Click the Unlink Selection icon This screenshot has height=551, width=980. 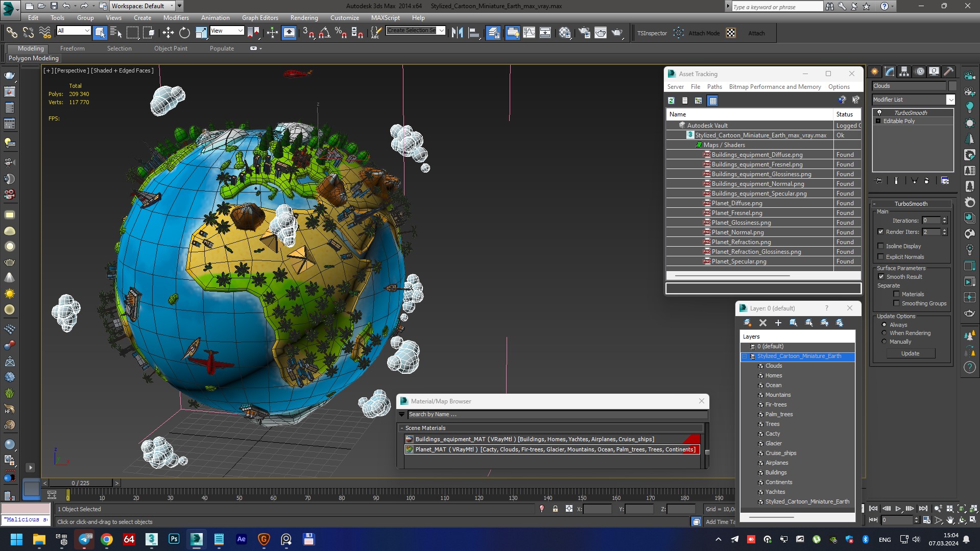[28, 33]
